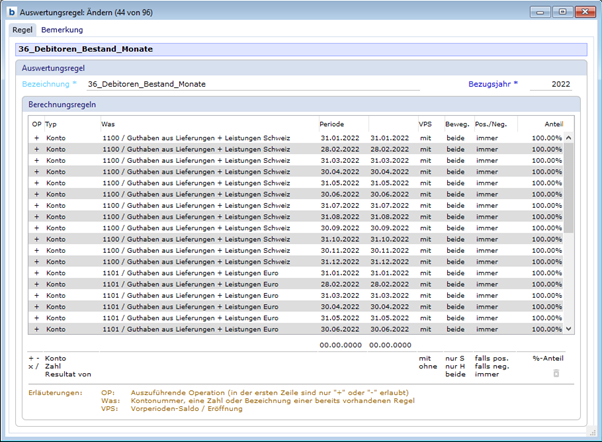Click the 'b' application icon in title bar
This screenshot has height=442, width=602.
[12, 11]
